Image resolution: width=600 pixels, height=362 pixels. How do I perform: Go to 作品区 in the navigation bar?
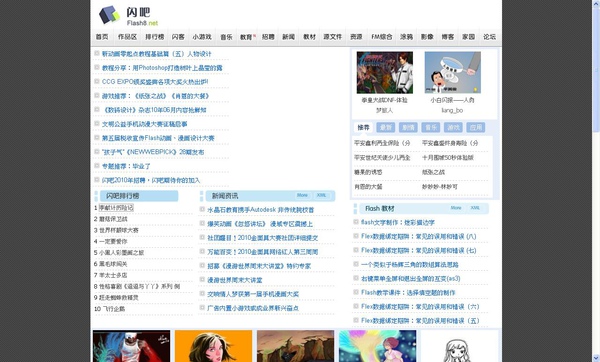point(127,37)
